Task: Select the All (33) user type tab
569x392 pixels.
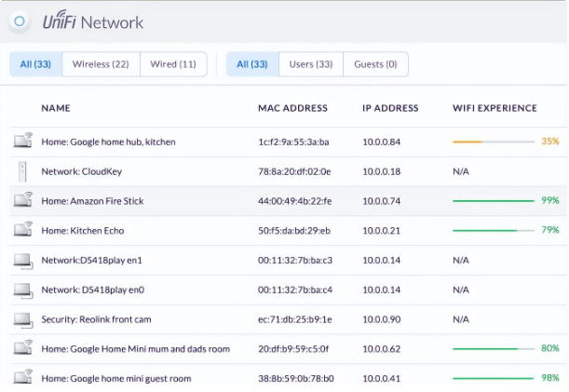Action: [252, 64]
